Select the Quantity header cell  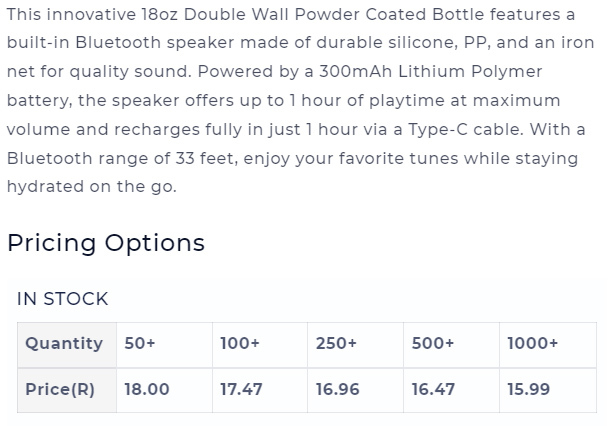pos(67,345)
